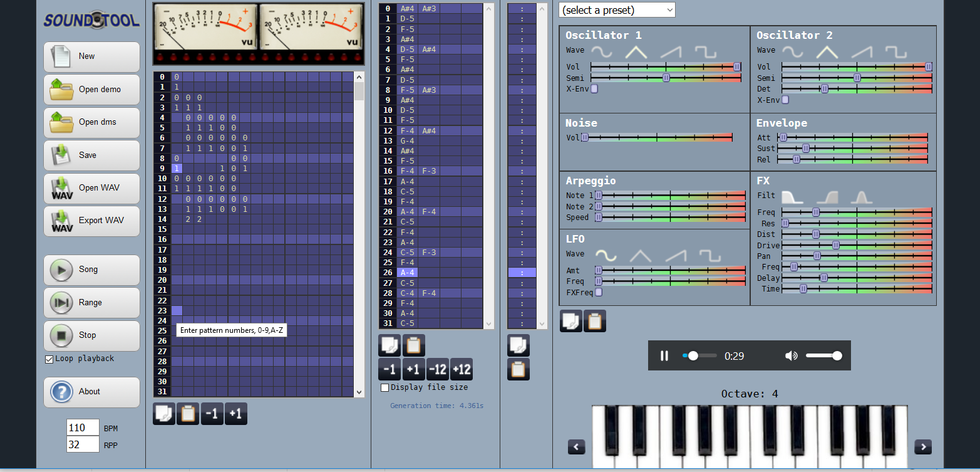
Task: Click the Save button
Action: 91,155
